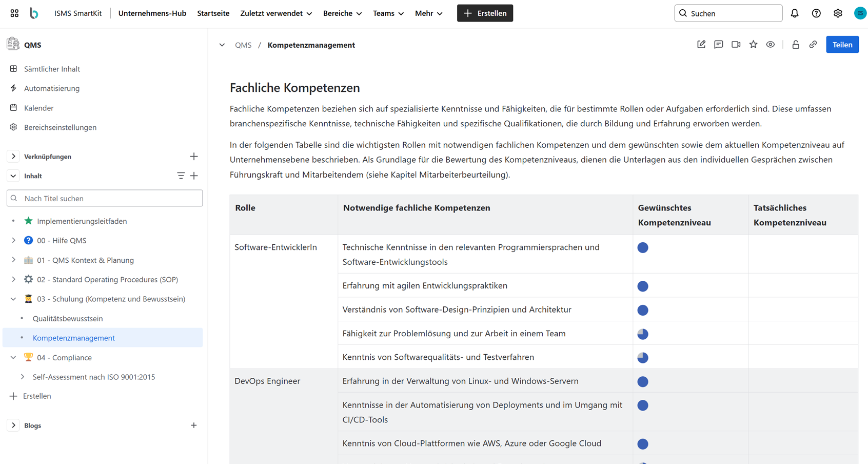Open the Teams menu
The image size is (868, 464).
(x=388, y=13)
